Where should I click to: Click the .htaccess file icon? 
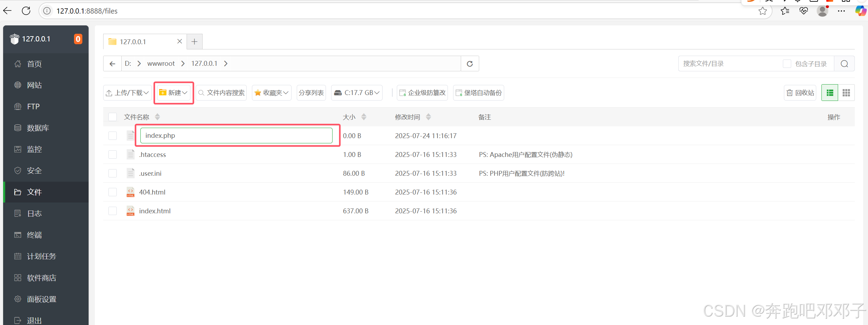131,154
